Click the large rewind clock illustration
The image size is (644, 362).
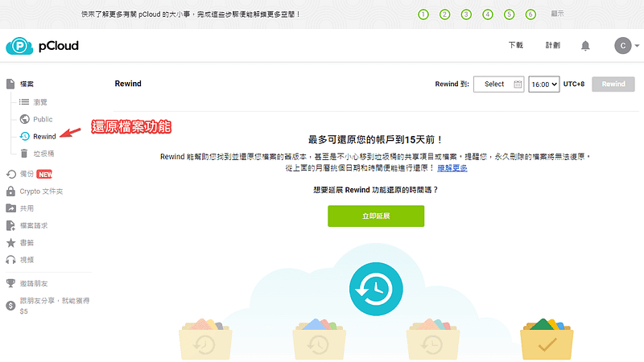coord(376,289)
